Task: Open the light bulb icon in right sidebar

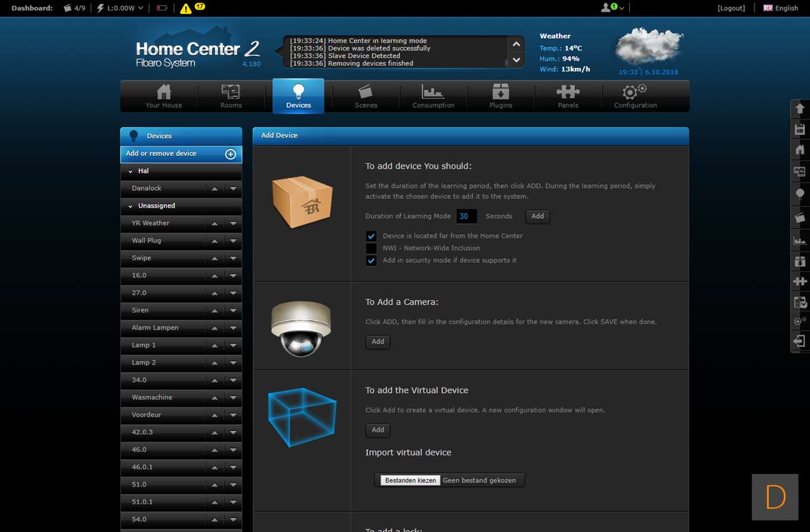Action: tap(800, 194)
